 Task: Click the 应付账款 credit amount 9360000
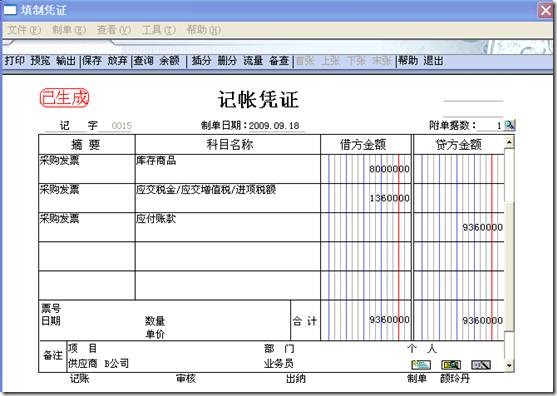[x=482, y=227]
